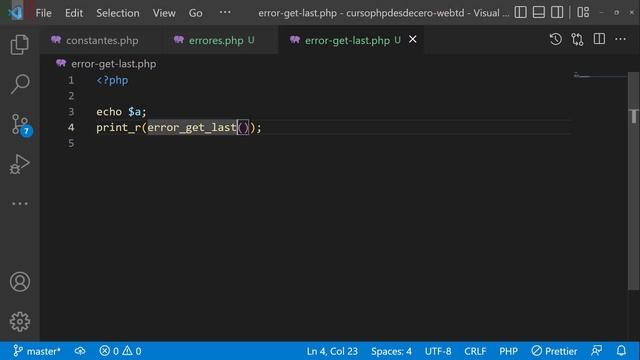Open Customize Layout icon
Screen dimensions: 640x360
[x=583, y=12]
